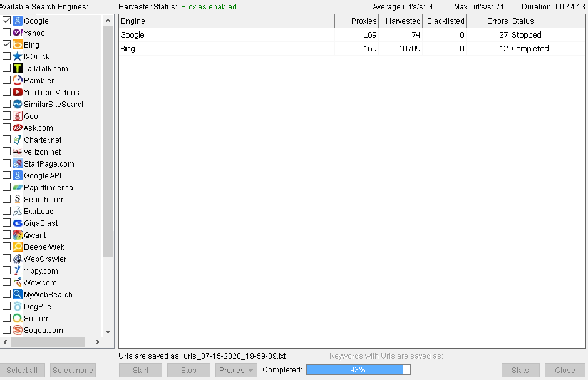The height and width of the screenshot is (380, 588).
Task: Click the StartPage.com icon
Action: point(18,163)
